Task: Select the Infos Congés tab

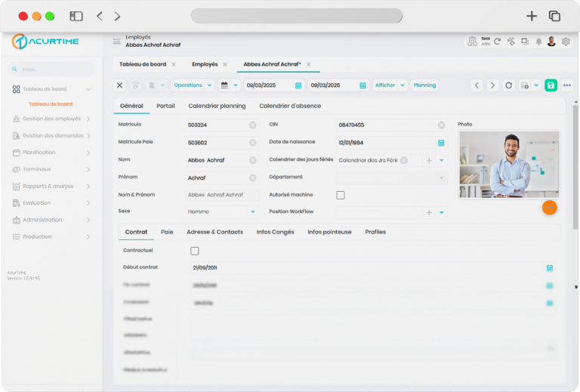Action: [x=275, y=232]
